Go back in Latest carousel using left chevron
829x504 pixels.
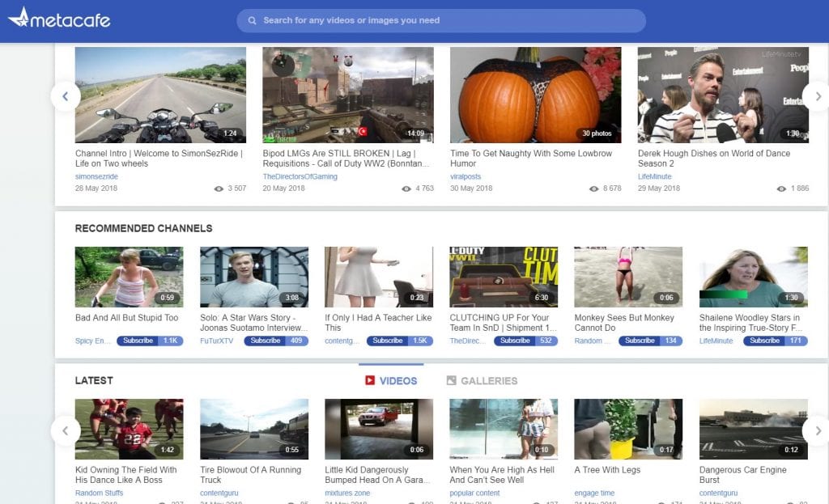pos(66,430)
